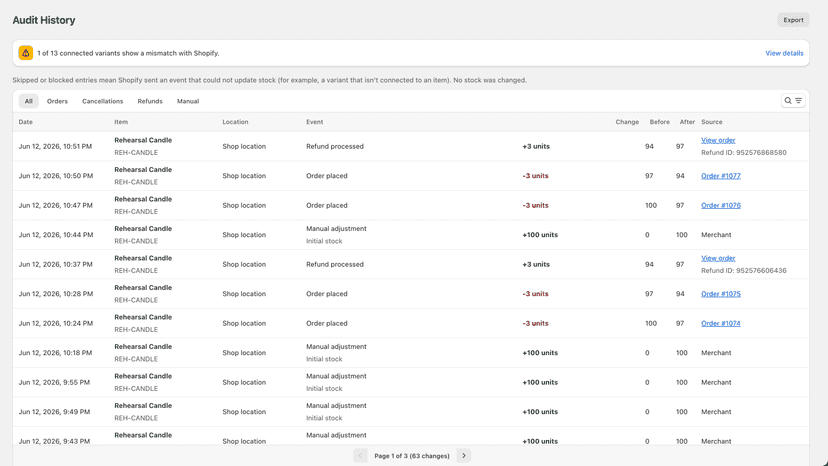Screen dimensions: 828x466
Task: Go to next page arrow
Action: click(x=464, y=455)
